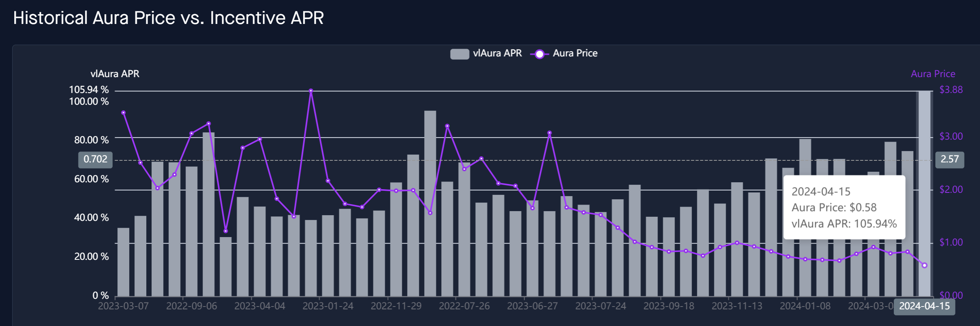Click the 2024-04-15 tooltip box
Screen dimensions: 980x326
(x=844, y=207)
